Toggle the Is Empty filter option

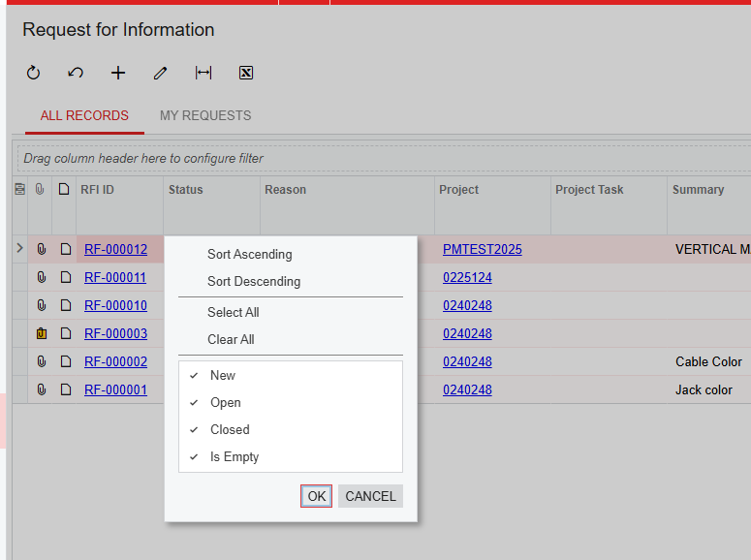click(234, 456)
